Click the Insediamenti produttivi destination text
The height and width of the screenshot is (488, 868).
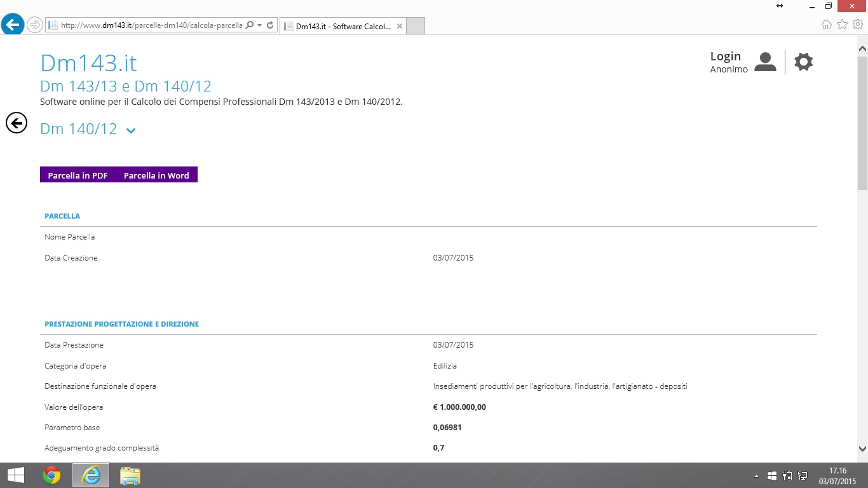pos(560,386)
